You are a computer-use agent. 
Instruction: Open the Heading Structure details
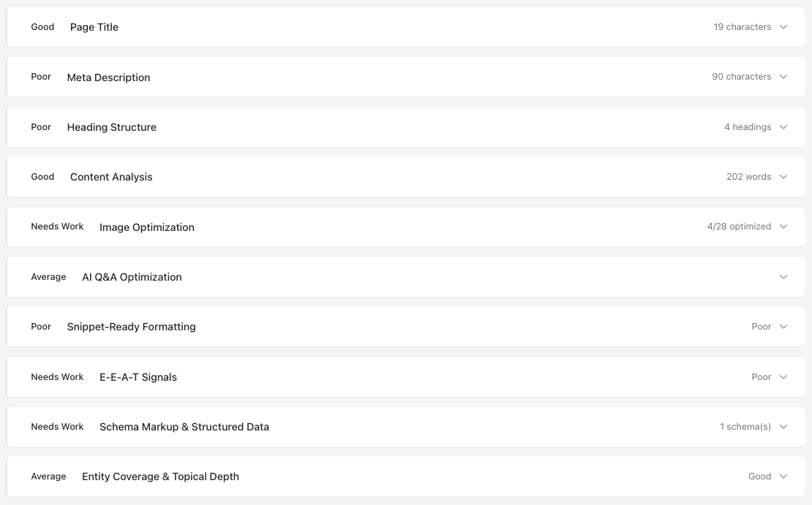click(783, 126)
